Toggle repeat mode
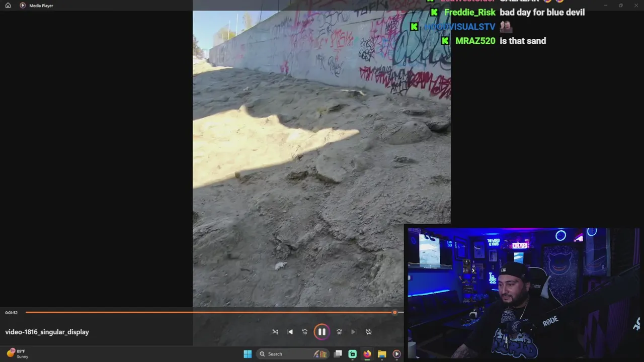Viewport: 644px width, 362px height. click(x=368, y=332)
